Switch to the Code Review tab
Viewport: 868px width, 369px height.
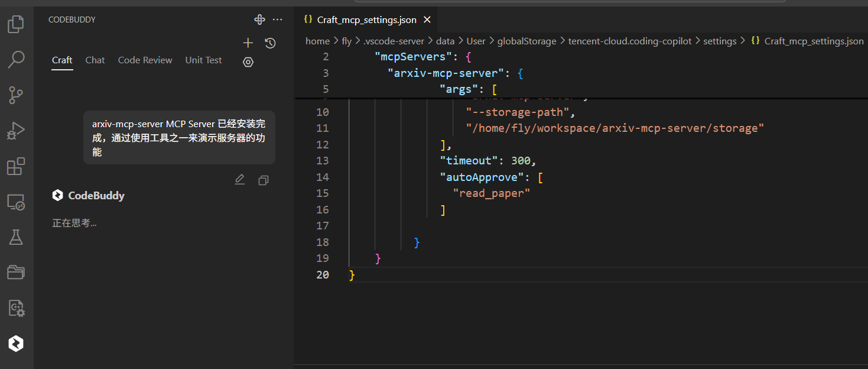click(145, 60)
